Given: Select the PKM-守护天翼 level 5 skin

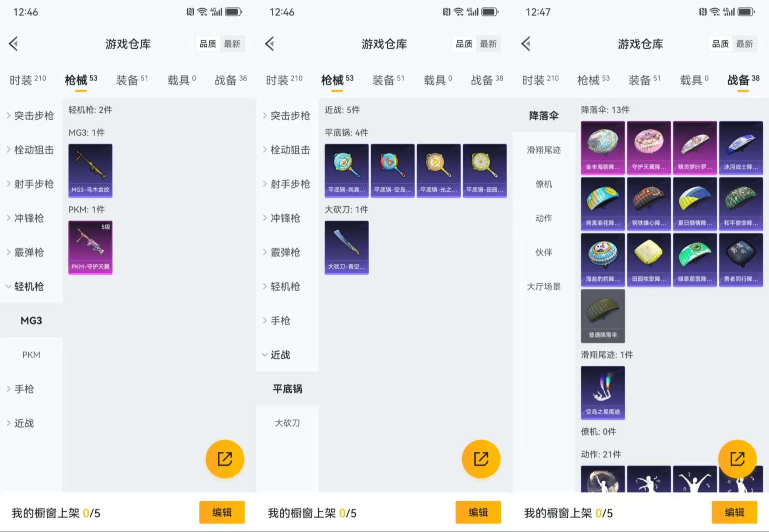Looking at the screenshot, I should click(x=90, y=247).
